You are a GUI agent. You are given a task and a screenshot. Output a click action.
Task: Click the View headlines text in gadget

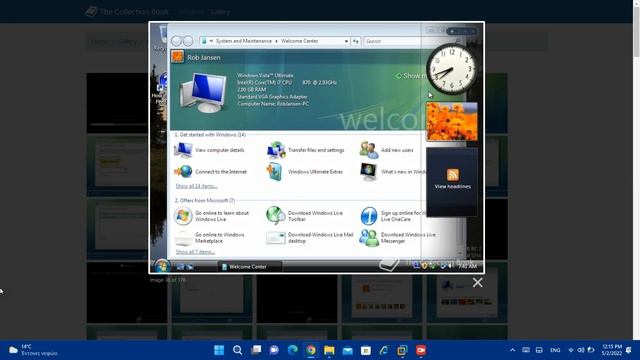point(453,187)
